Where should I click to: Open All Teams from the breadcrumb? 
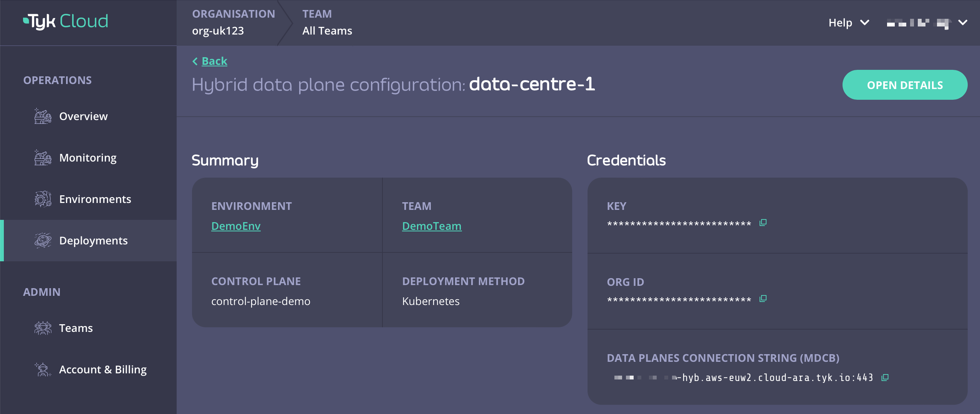[x=326, y=30]
